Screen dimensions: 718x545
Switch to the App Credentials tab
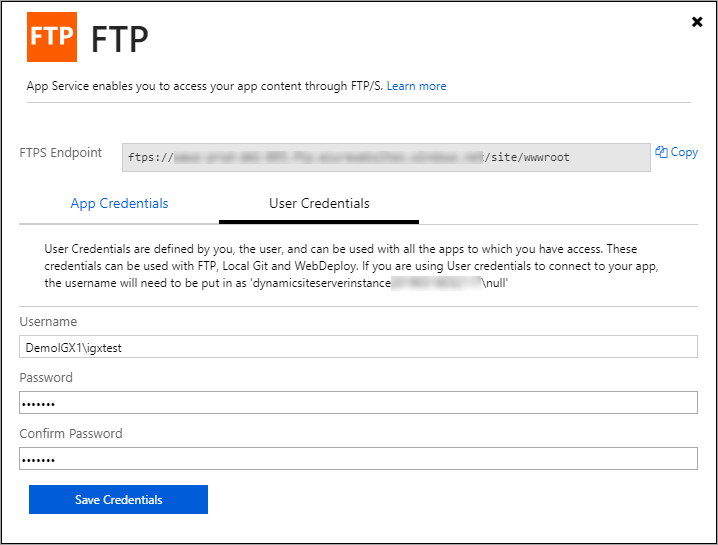click(119, 204)
